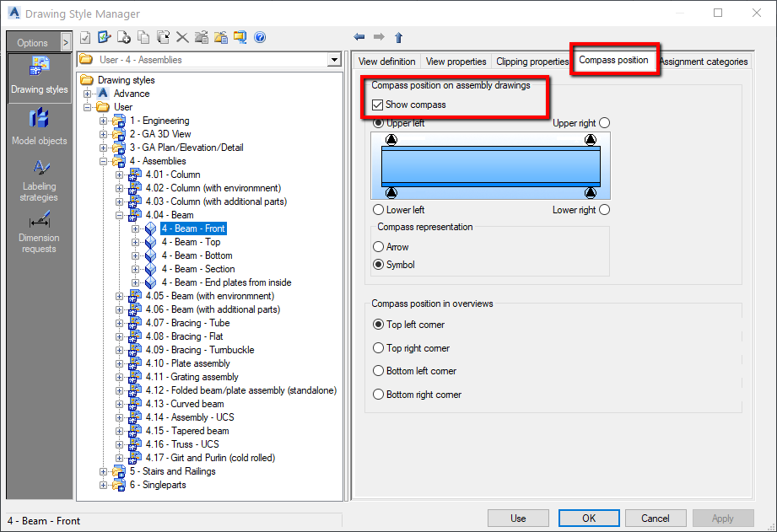Screen dimensions: 777x532
Task: Choose Symbol compass representation
Action: 378,265
